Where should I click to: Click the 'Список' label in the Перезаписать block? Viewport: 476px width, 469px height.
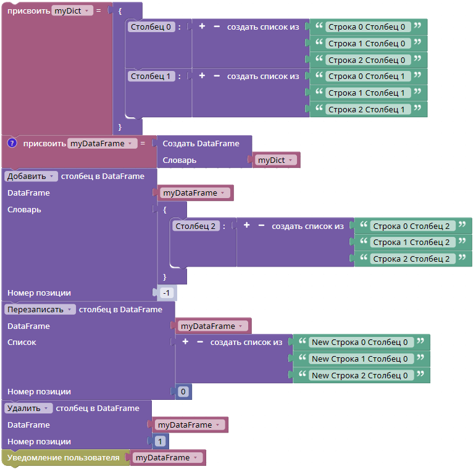[22, 342]
